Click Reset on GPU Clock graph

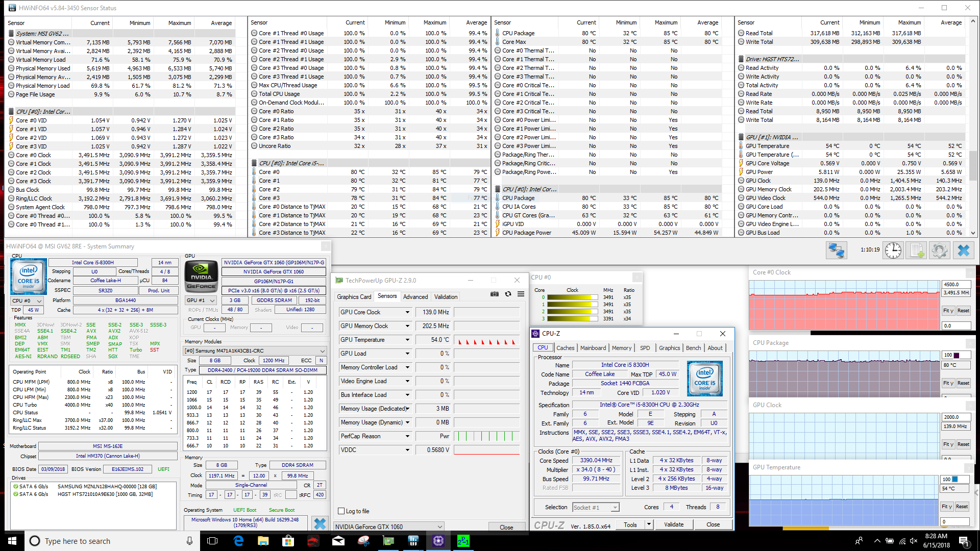(x=963, y=444)
